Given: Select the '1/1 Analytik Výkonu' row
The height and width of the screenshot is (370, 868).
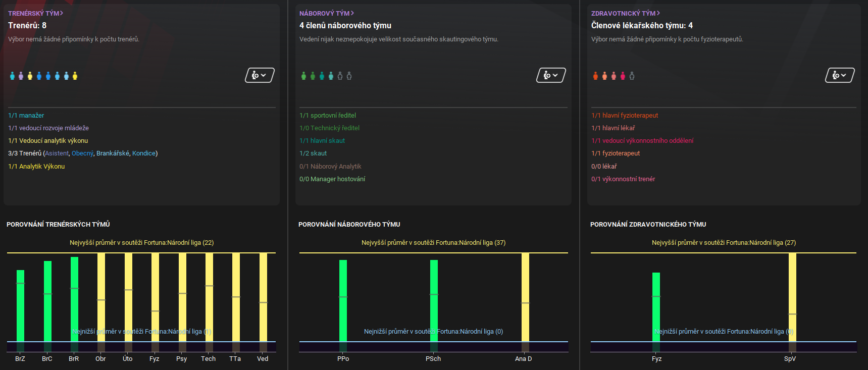Looking at the screenshot, I should [36, 167].
